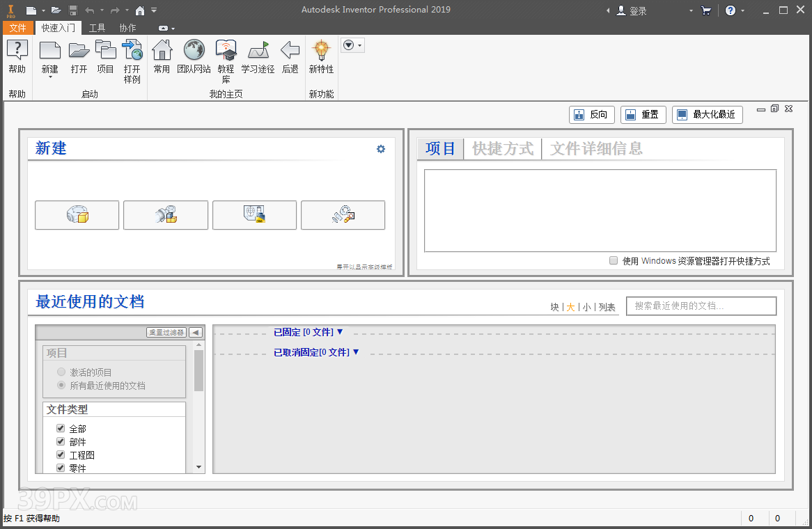This screenshot has width=812, height=529.
Task: Switch to the 快速入门 ribbon tab
Action: (x=58, y=28)
